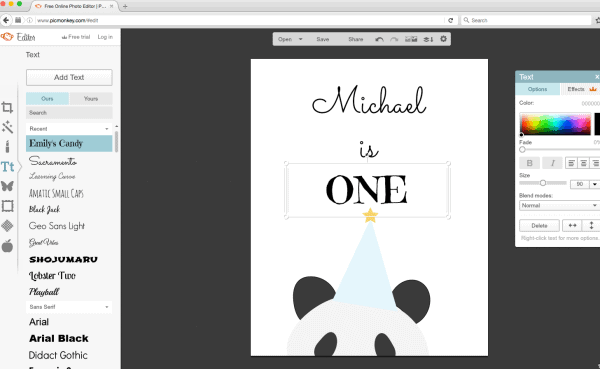Image resolution: width=600 pixels, height=369 pixels.
Task: Click the Add Text button
Action: [x=69, y=77]
